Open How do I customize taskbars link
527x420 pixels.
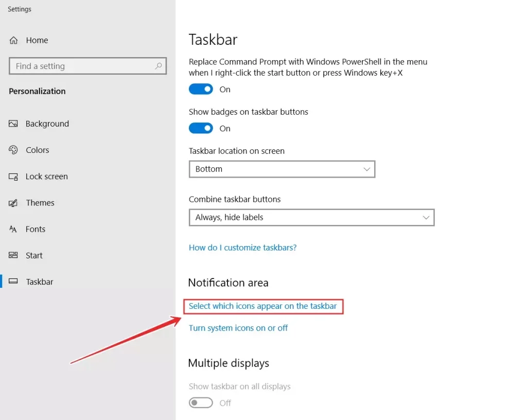point(243,248)
